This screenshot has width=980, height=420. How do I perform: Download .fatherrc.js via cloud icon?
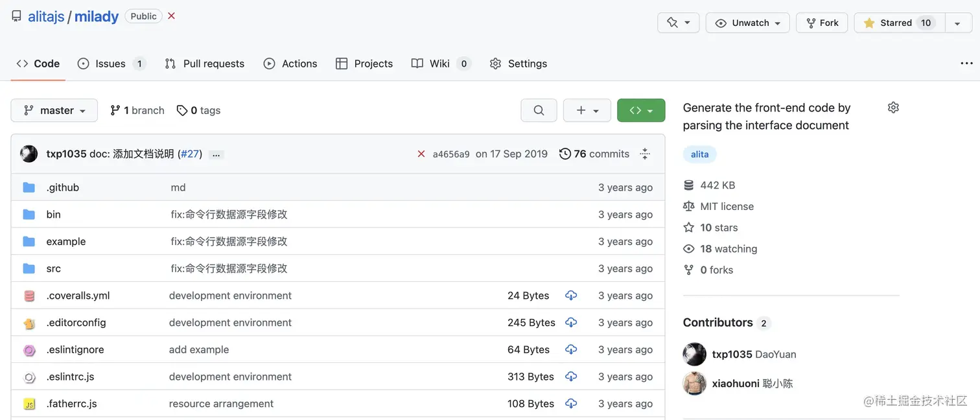[571, 403]
